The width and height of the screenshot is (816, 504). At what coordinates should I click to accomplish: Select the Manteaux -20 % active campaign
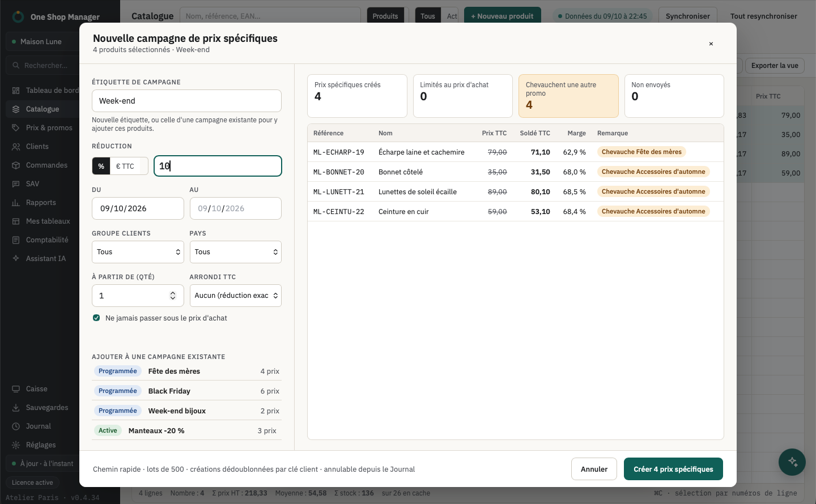[x=186, y=430]
